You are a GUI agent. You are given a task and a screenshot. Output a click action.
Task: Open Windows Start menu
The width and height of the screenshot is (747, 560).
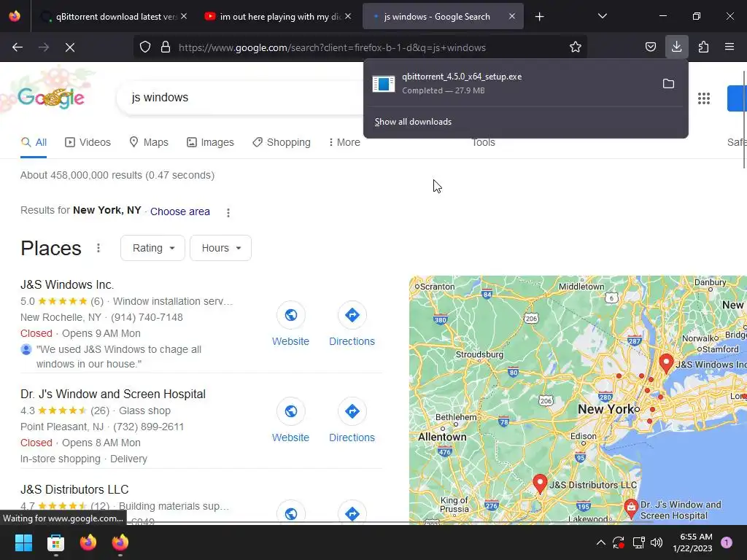[x=23, y=542]
